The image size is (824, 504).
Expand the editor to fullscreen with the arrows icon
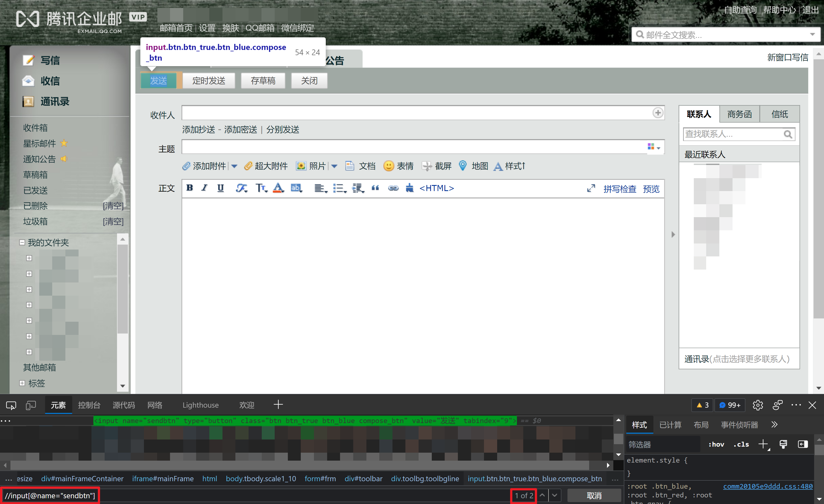[591, 189]
